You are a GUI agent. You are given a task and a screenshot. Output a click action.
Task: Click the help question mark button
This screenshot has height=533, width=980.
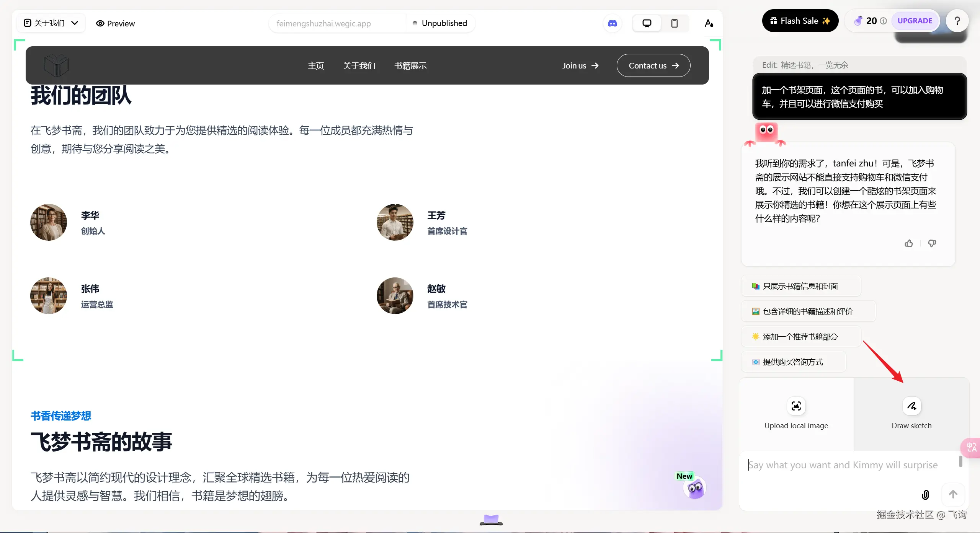(x=957, y=21)
